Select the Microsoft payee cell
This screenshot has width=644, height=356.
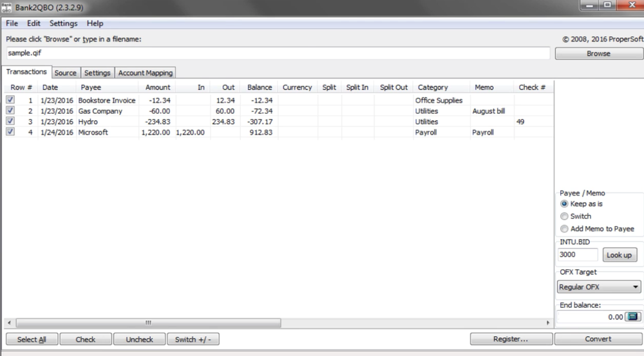pos(107,132)
